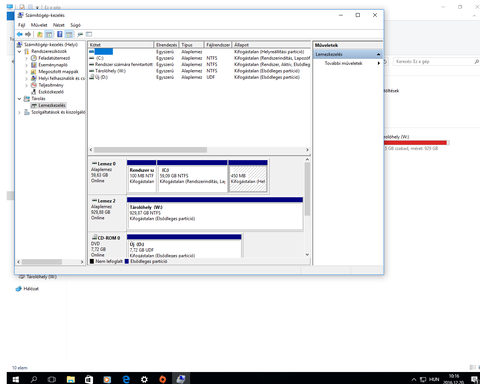Select the (C:) volume row in the list

[199, 58]
